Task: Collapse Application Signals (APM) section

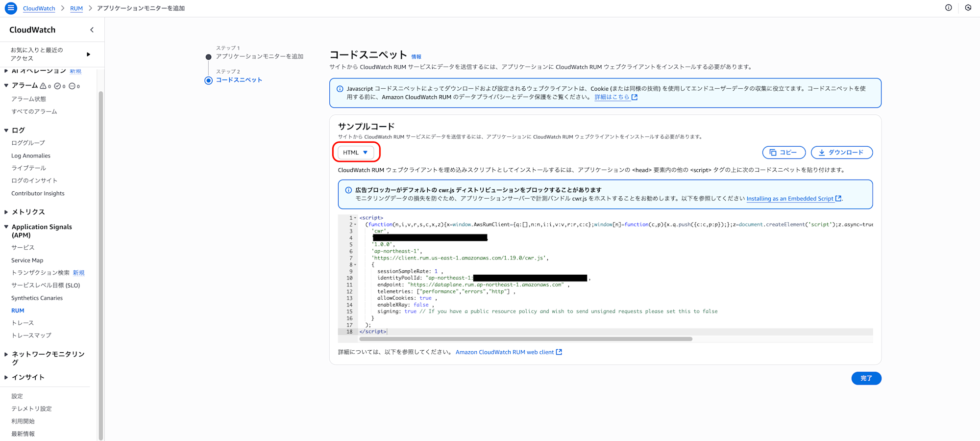Action: 6,227
